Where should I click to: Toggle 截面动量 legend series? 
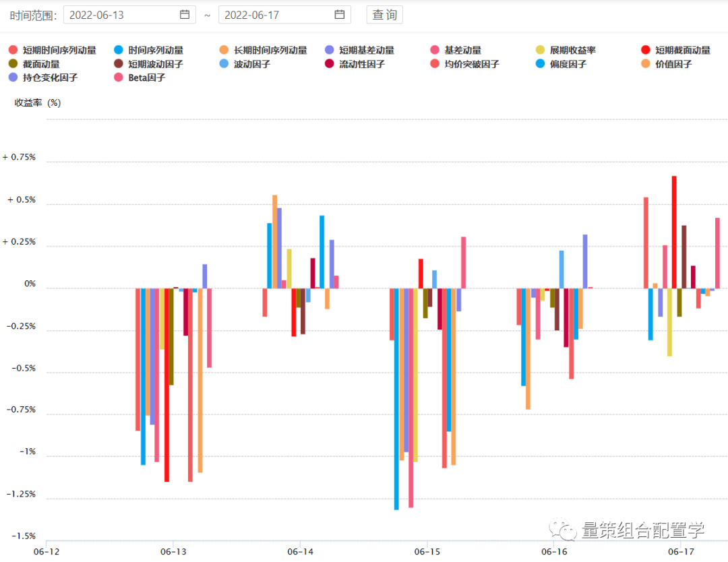click(34, 64)
